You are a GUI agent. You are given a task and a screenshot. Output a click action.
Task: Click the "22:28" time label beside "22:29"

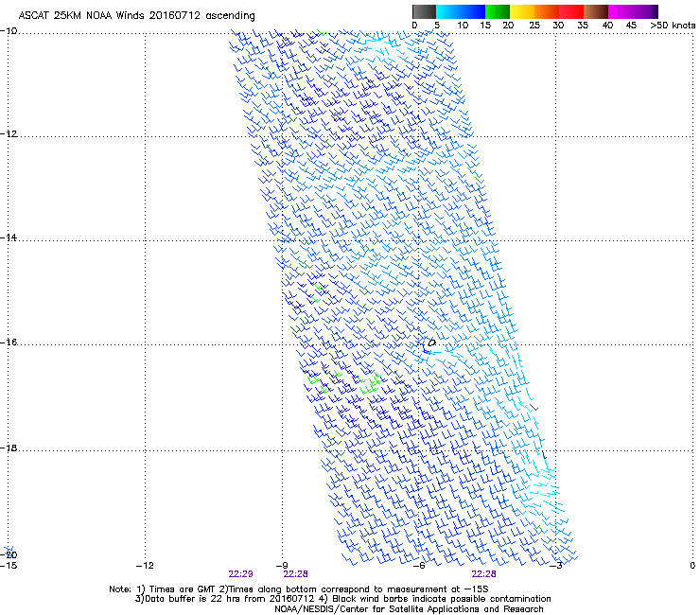click(x=295, y=574)
